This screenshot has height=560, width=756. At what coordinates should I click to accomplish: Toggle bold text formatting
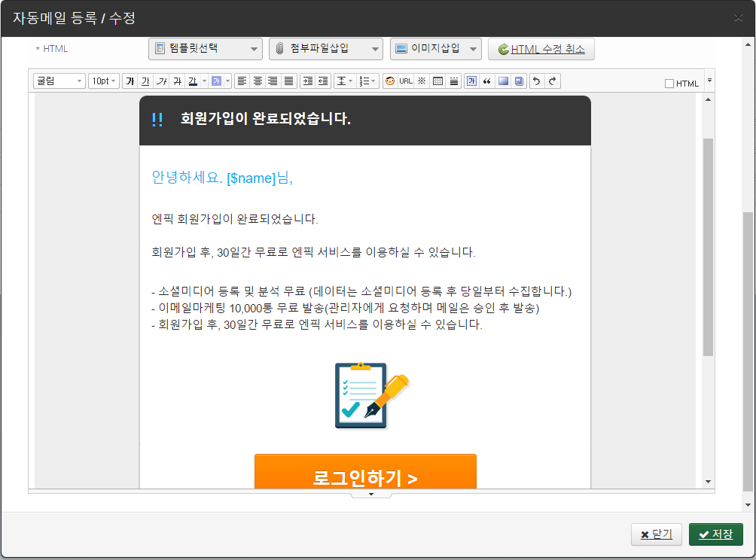click(130, 81)
